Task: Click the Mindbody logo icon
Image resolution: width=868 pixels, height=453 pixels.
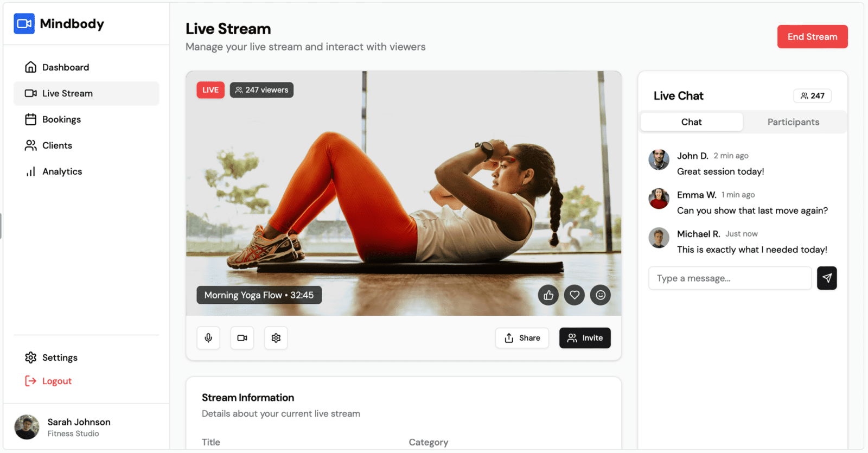Action: coord(24,24)
